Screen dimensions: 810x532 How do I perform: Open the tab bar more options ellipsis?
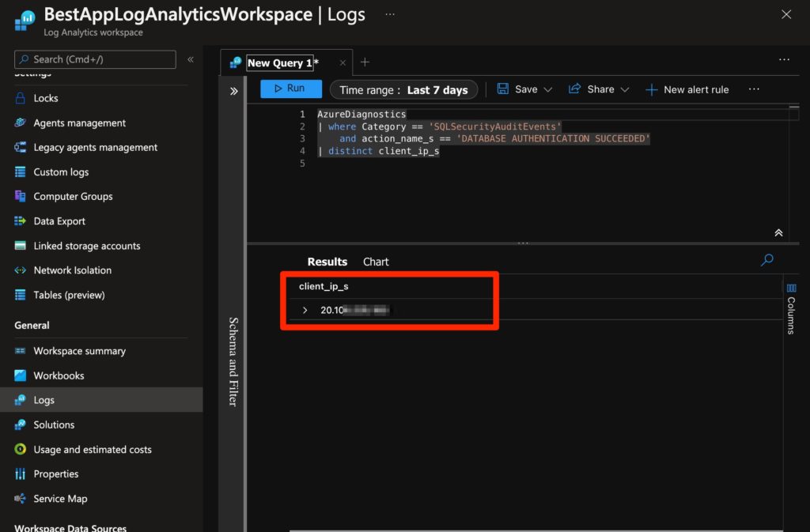tap(784, 60)
